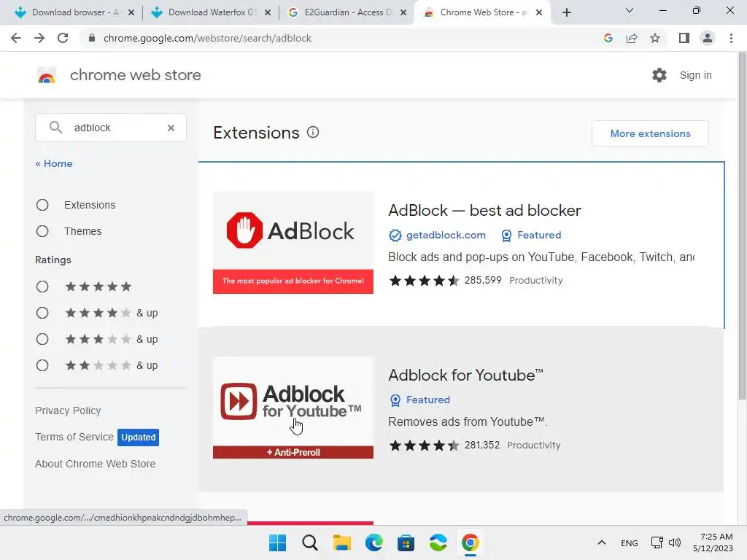This screenshot has height=560, width=747.
Task: Click the More extensions button
Action: (x=650, y=133)
